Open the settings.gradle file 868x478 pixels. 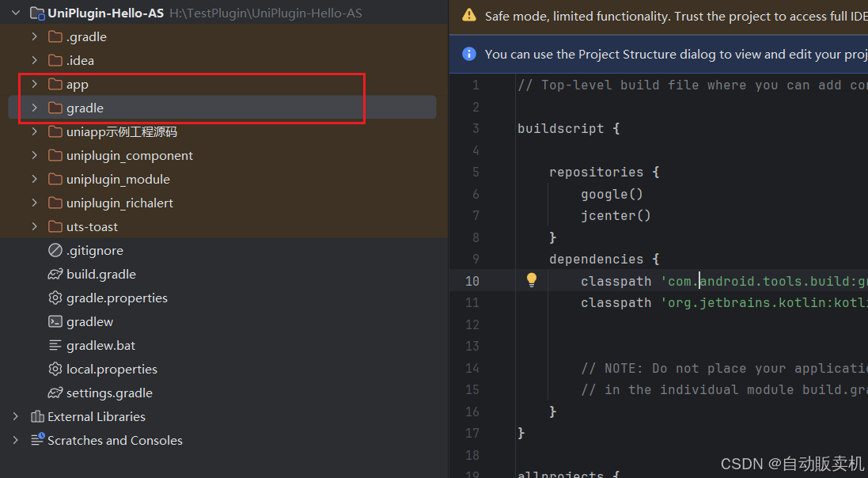pyautogui.click(x=109, y=393)
